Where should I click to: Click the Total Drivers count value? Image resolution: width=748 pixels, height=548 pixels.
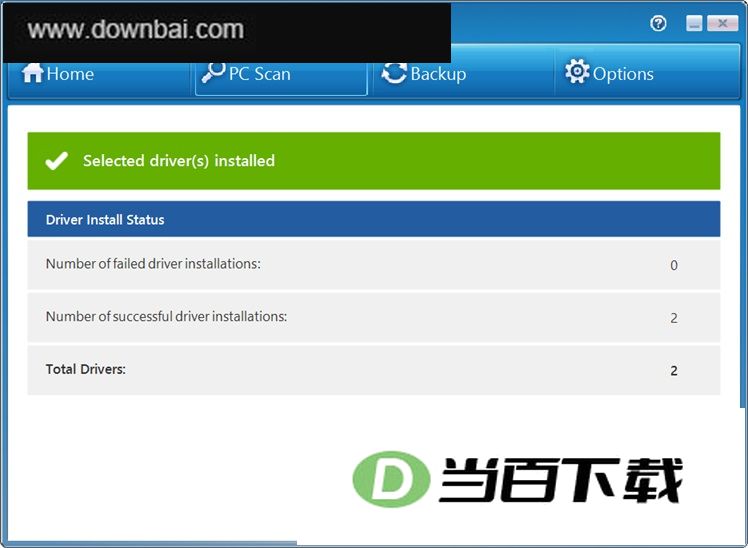click(x=674, y=371)
